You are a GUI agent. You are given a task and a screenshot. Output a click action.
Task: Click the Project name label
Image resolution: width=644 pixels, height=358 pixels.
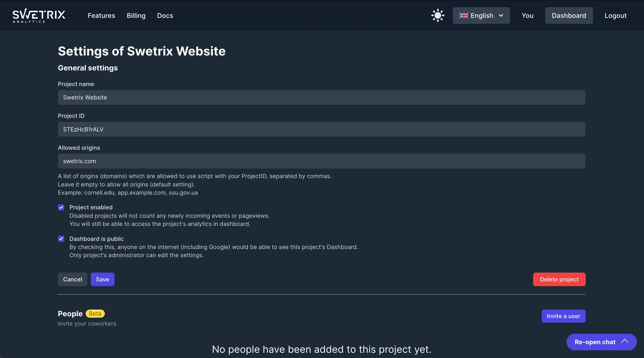(76, 84)
